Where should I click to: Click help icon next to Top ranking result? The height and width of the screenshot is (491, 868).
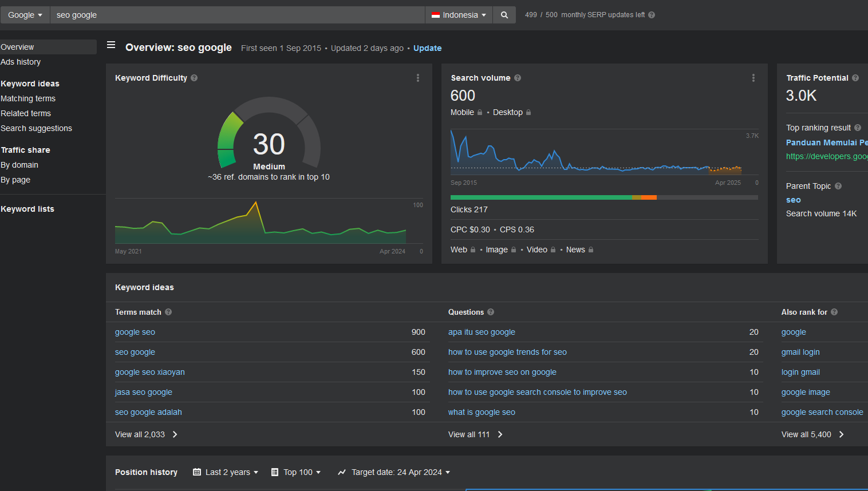pos(858,128)
